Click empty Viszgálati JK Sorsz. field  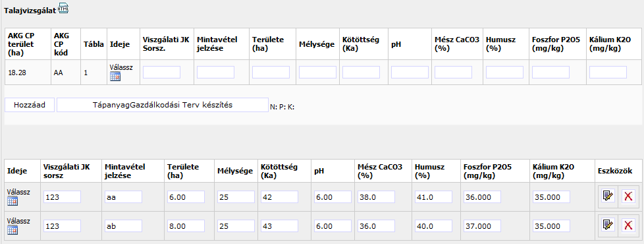(x=161, y=73)
